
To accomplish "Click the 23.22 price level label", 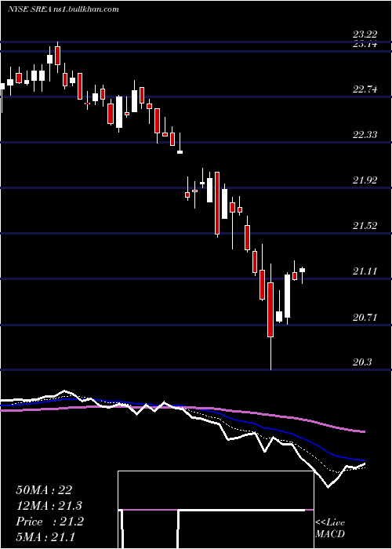I will (x=365, y=35).
